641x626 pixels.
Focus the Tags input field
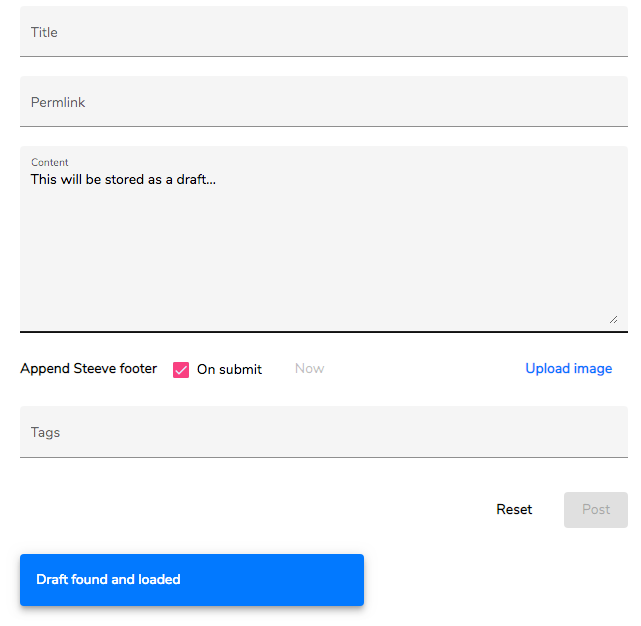pos(324,432)
